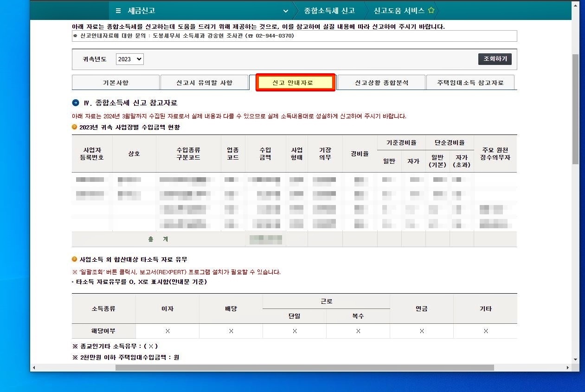Switch to the 기본사항 tab
585x392 pixels.
[116, 83]
